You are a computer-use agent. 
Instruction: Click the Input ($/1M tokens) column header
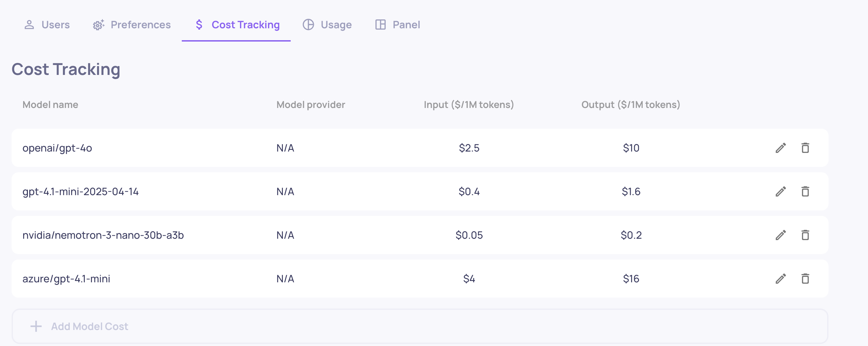point(469,105)
